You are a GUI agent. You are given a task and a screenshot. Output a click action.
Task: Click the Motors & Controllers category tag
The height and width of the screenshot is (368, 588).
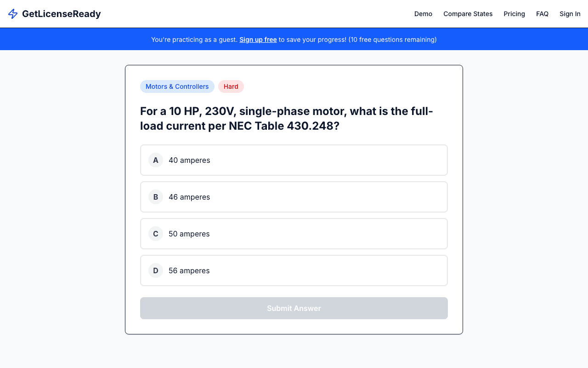tap(177, 86)
